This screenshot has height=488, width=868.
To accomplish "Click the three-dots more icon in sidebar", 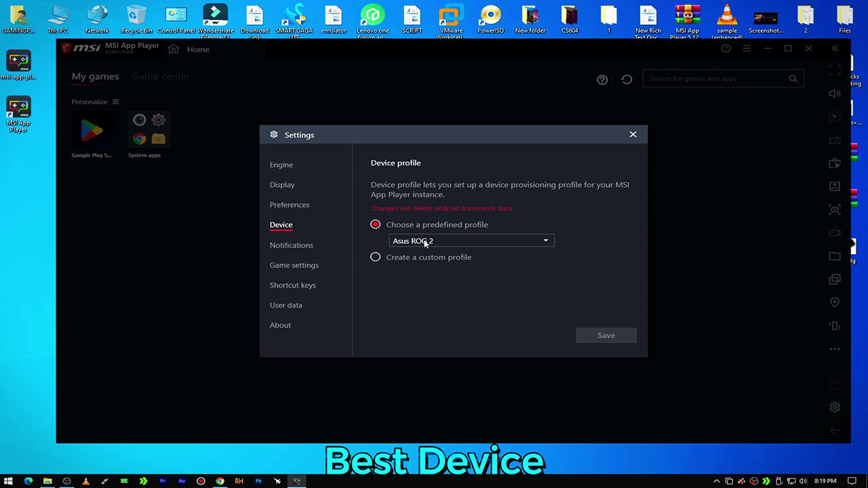I will tap(835, 349).
